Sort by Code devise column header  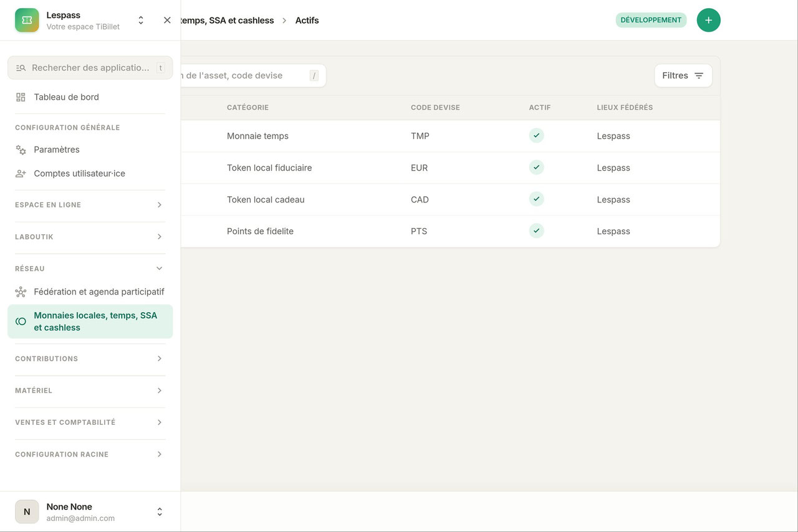[x=435, y=108]
